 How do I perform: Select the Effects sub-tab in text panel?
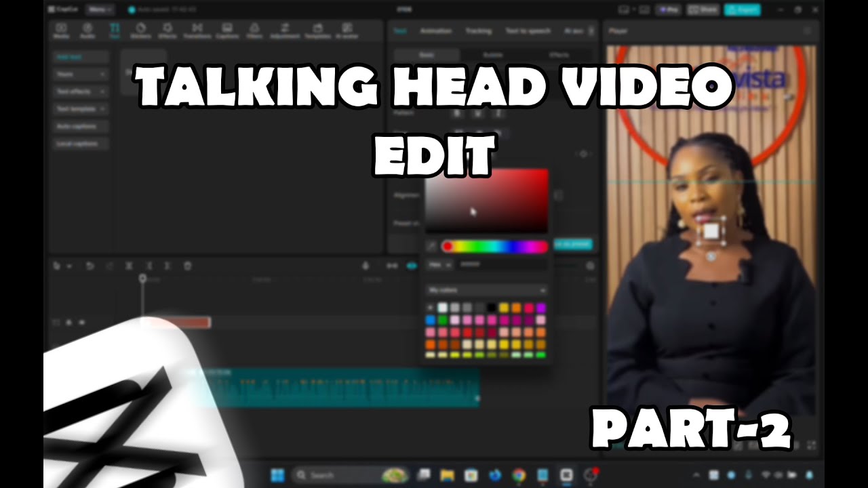point(559,55)
